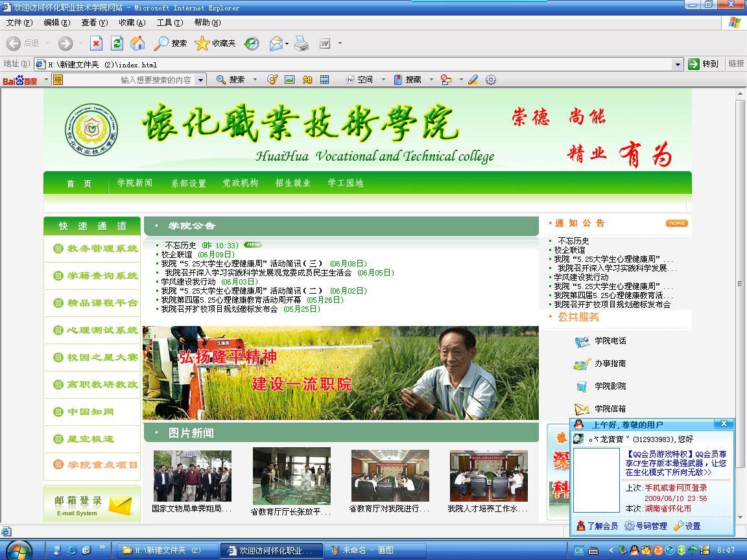Click the IE Stop loading icon
Image resolution: width=747 pixels, height=560 pixels.
[x=96, y=43]
